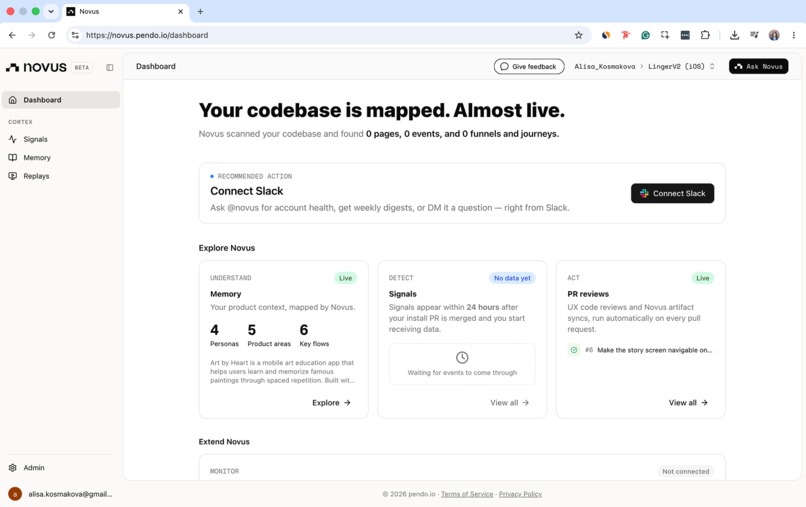Click the Replays screen icon
The width and height of the screenshot is (806, 507).
coord(13,176)
